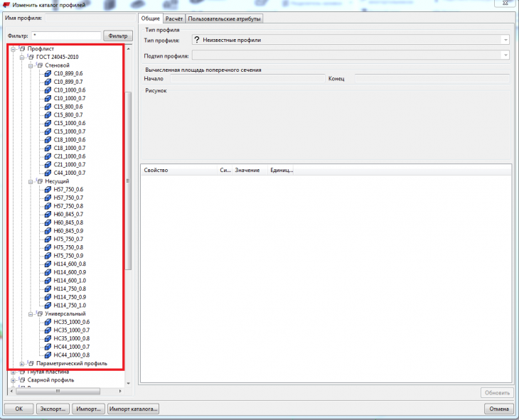The image size is (519, 420).
Task: Collapse the Универсальный group
Action: click(x=31, y=314)
